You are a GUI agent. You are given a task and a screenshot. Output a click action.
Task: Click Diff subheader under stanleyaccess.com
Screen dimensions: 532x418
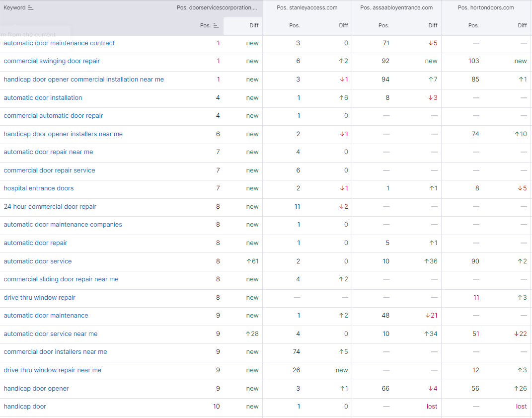[x=343, y=25]
